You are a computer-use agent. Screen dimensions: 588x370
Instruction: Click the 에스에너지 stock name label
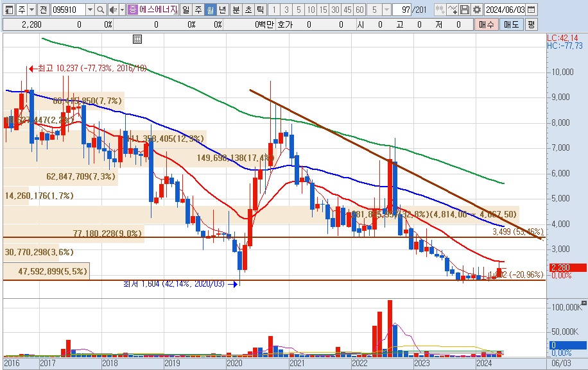pos(158,10)
